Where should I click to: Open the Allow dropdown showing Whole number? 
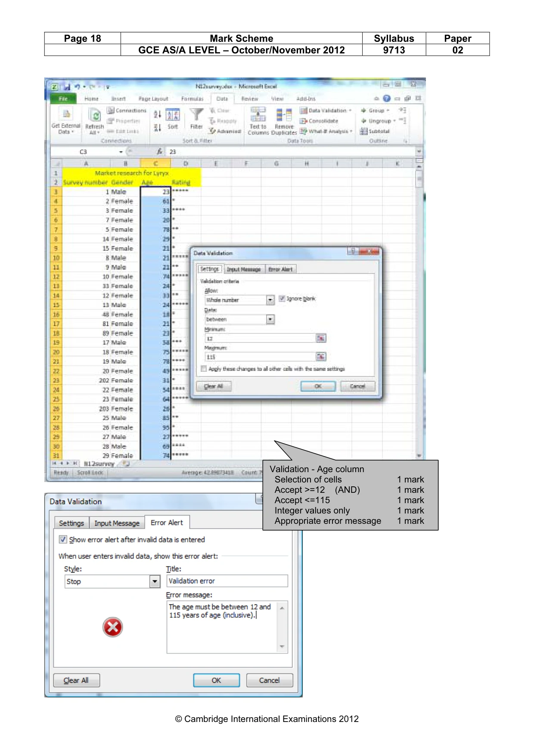[x=270, y=300]
